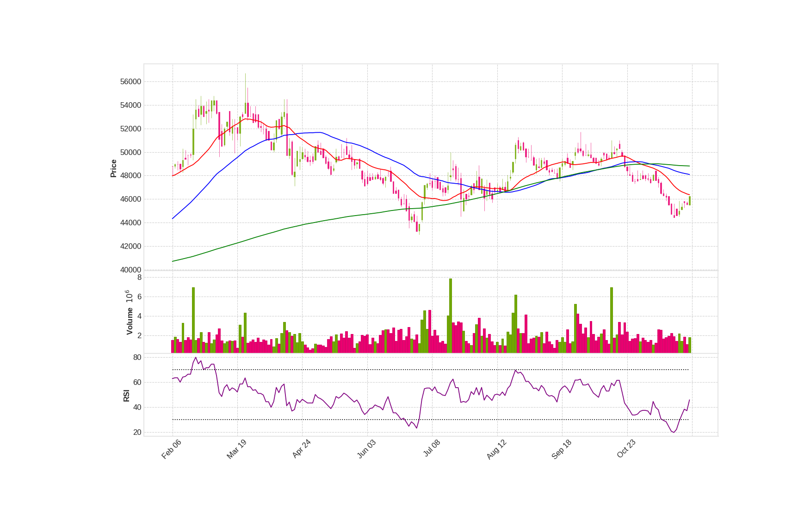Click the 54000 price axis label
The height and width of the screenshot is (532, 798).
pyautogui.click(x=130, y=105)
